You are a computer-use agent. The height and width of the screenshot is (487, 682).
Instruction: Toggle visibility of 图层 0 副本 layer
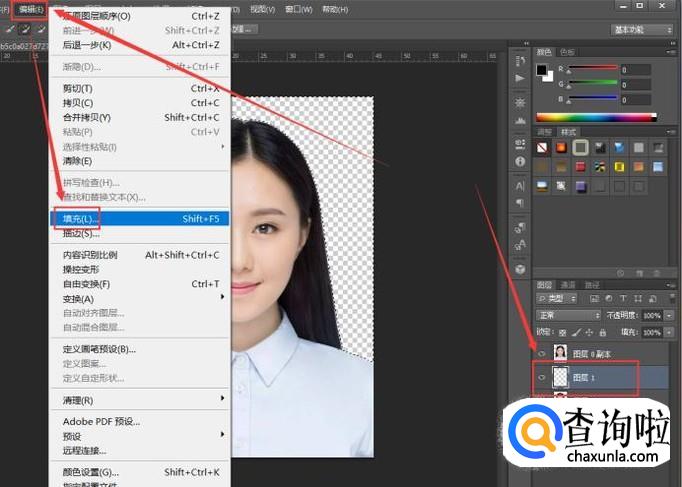(x=540, y=353)
